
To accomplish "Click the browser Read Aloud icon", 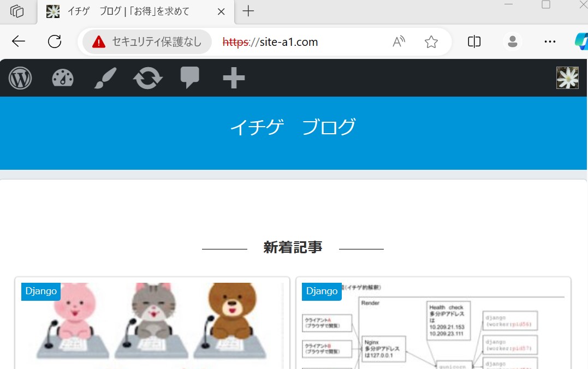I will pos(399,42).
